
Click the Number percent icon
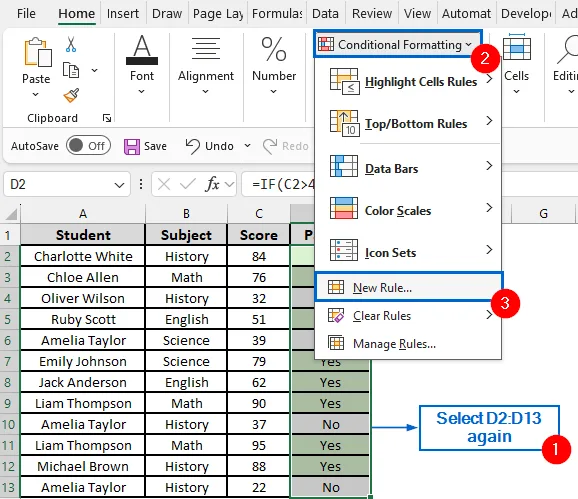click(x=274, y=49)
